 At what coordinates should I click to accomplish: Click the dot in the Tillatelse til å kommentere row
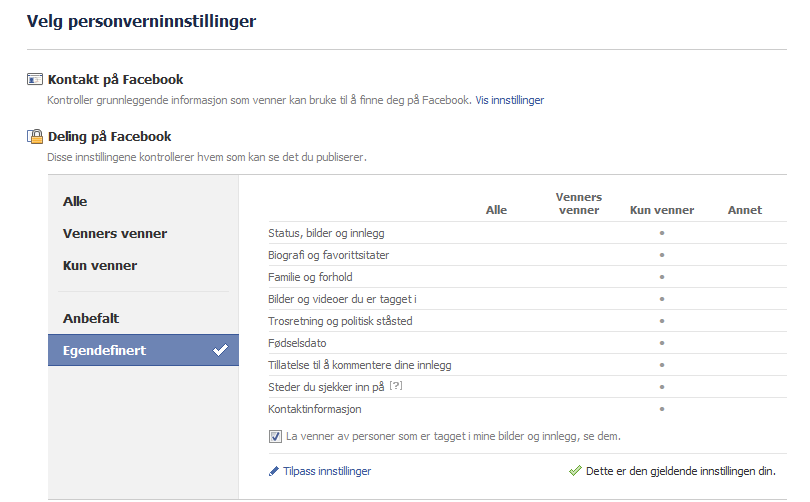pyautogui.click(x=662, y=365)
